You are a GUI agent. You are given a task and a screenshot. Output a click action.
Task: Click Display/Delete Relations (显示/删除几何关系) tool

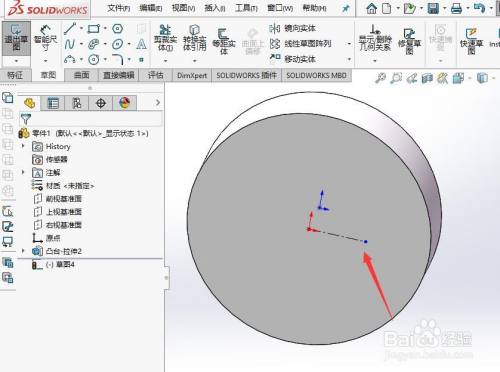tap(375, 38)
